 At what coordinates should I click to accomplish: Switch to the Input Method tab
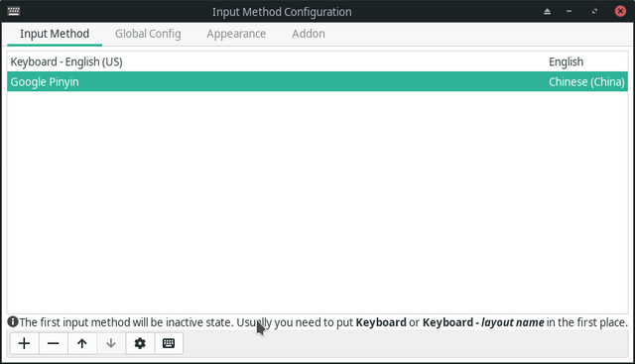pos(55,34)
